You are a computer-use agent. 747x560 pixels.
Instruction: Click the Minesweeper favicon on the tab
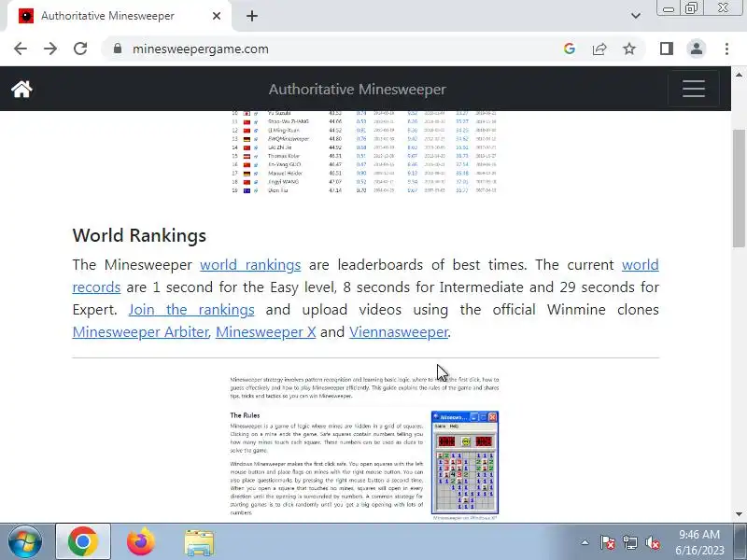point(26,16)
